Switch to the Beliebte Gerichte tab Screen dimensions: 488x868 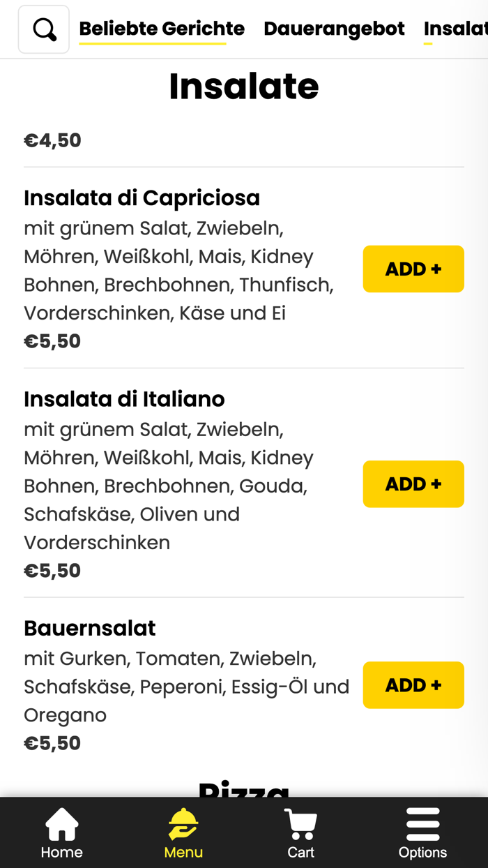[161, 29]
